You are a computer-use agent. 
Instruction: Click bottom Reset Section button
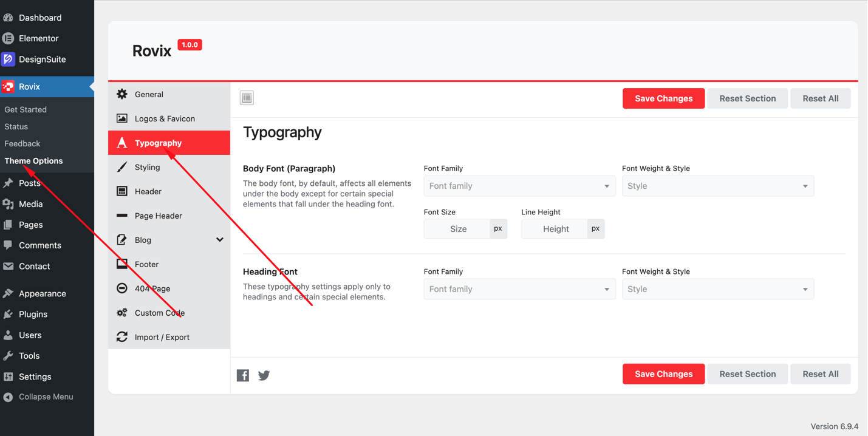coord(748,374)
